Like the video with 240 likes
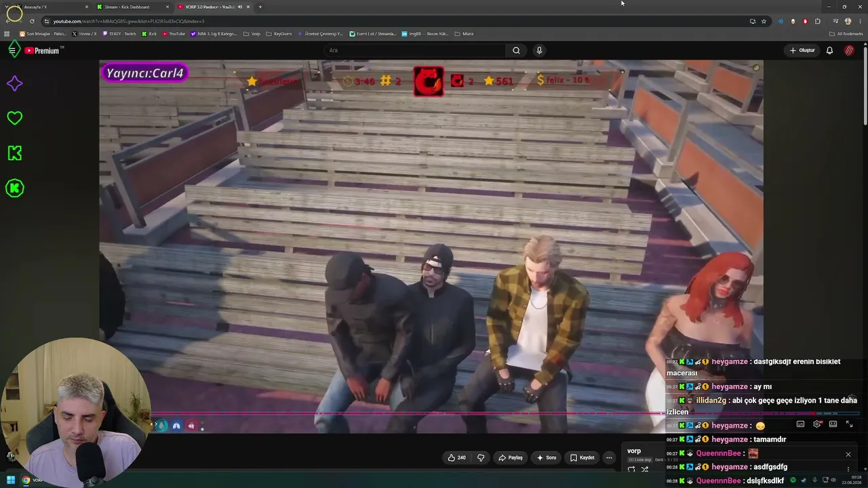868x488 pixels. (456, 457)
